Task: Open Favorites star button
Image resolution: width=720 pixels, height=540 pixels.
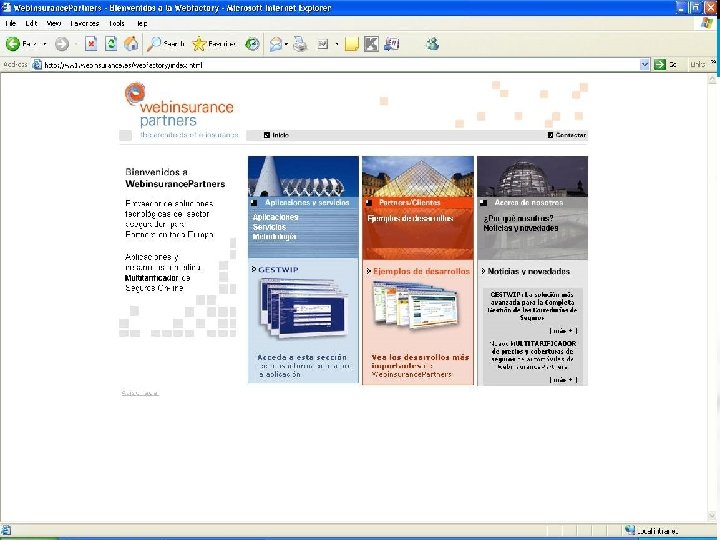Action: tap(199, 44)
